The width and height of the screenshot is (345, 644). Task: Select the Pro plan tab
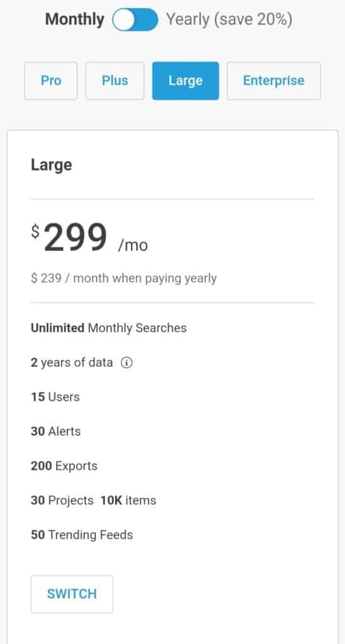click(x=51, y=80)
